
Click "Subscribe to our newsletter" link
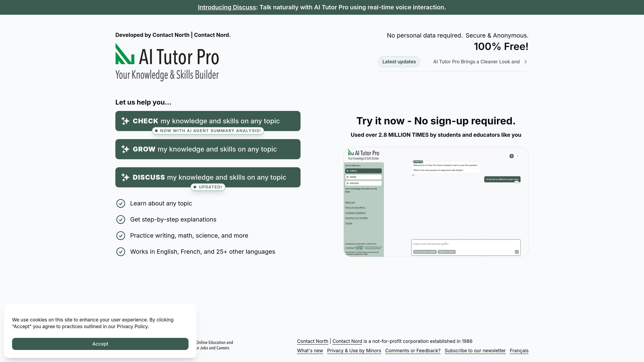[x=475, y=351]
